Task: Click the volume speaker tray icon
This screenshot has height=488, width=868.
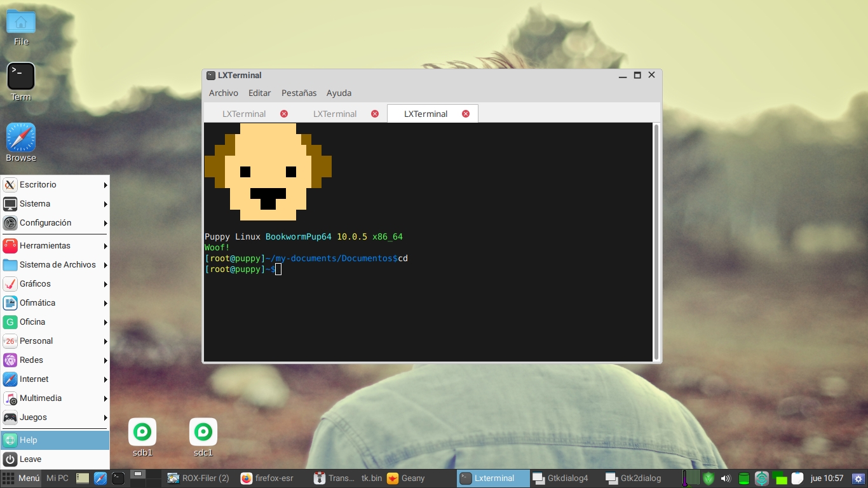Action: 726,478
